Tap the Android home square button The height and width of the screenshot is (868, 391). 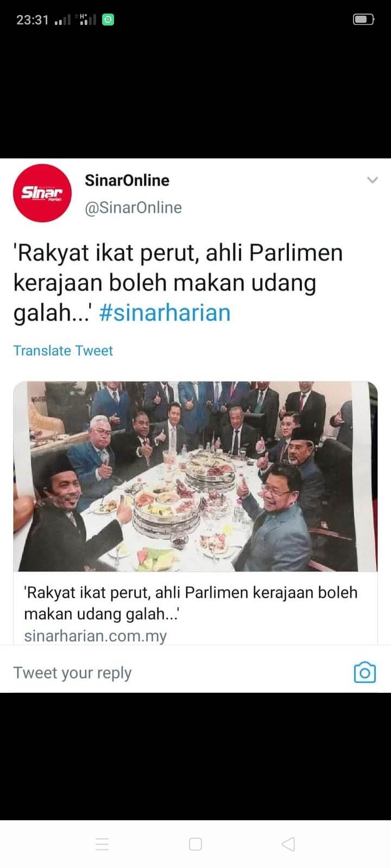tap(195, 844)
